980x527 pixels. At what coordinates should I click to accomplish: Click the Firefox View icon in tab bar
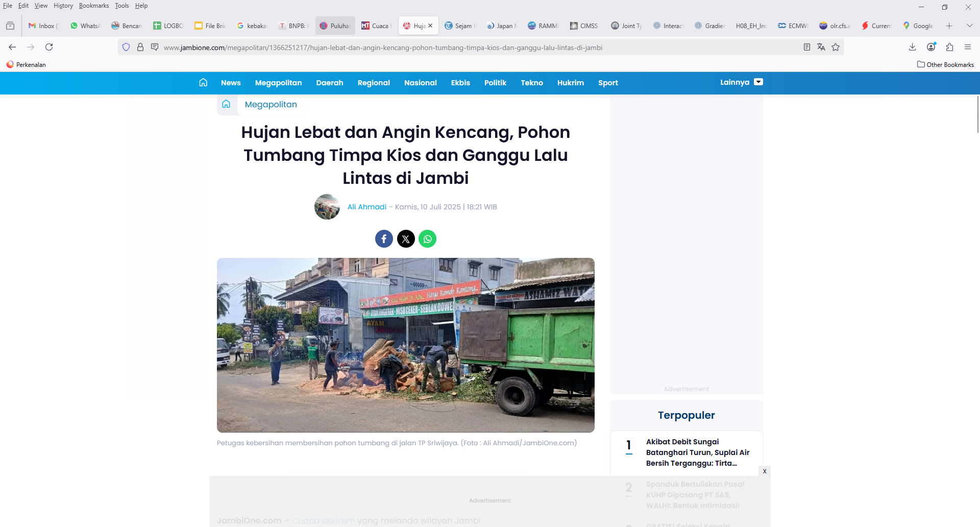pos(10,26)
